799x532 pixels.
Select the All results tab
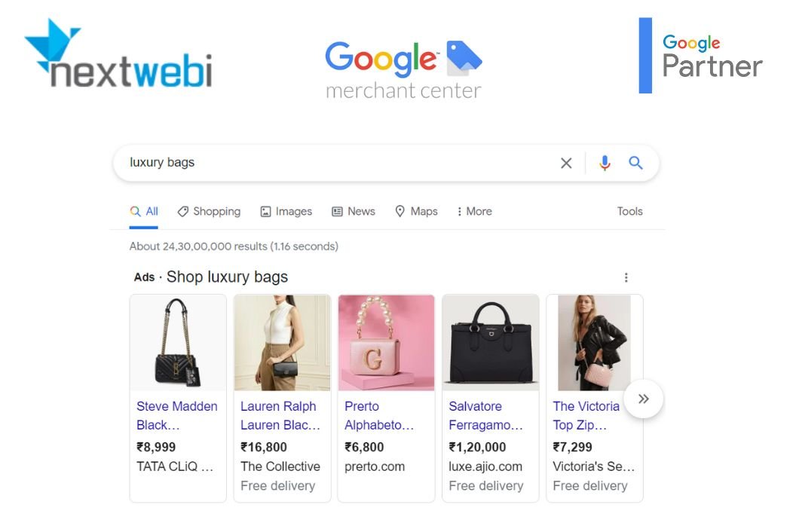click(x=144, y=211)
